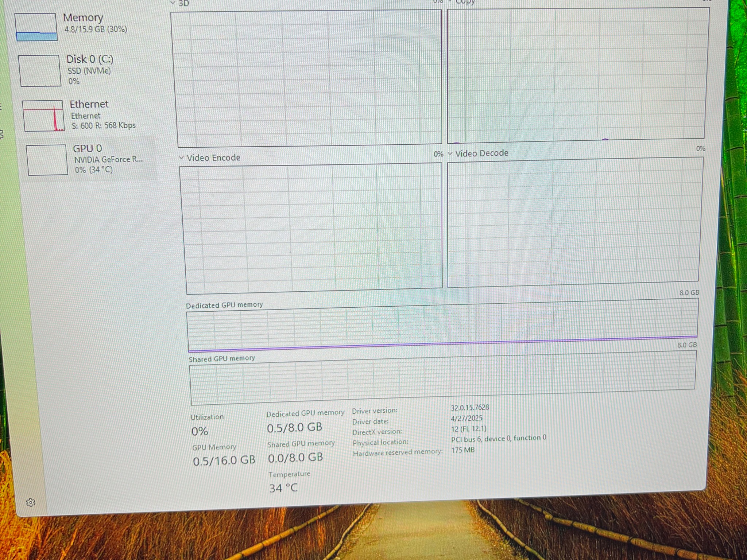Click the 34 °C temperature reading
Screen dimensions: 747x560
(283, 488)
